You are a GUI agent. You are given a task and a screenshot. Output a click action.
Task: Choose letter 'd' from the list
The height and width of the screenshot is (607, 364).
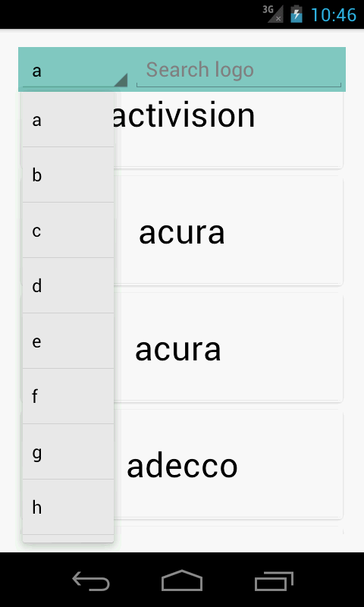click(68, 286)
